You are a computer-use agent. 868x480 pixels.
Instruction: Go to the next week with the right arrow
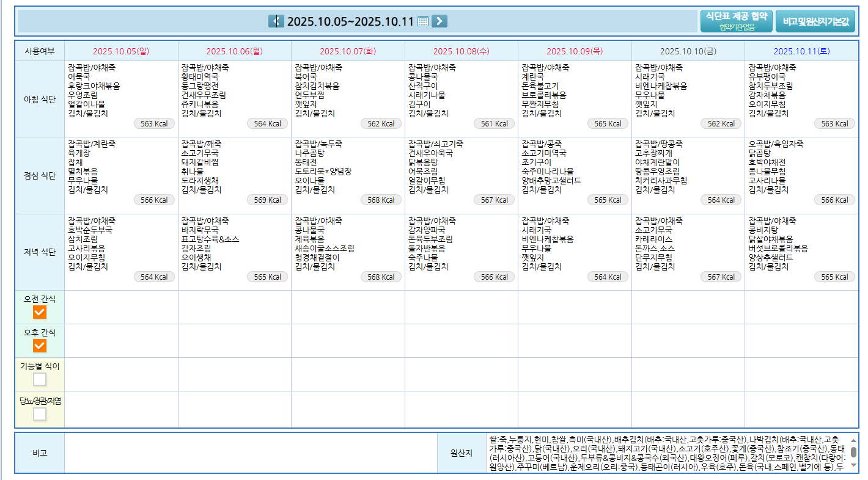pyautogui.click(x=439, y=21)
